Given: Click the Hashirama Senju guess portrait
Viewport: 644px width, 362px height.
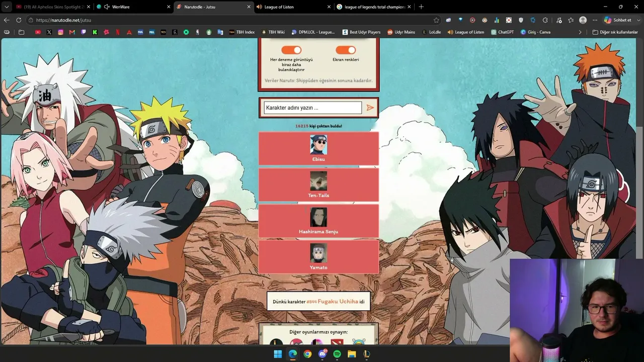Looking at the screenshot, I should [x=318, y=217].
